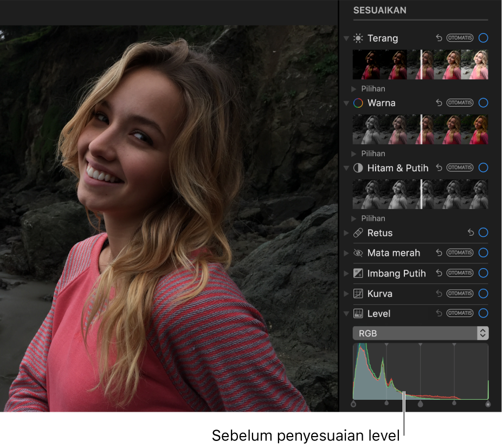Click the Retus bandage icon
Screen dimensions: 503x448
point(358,233)
